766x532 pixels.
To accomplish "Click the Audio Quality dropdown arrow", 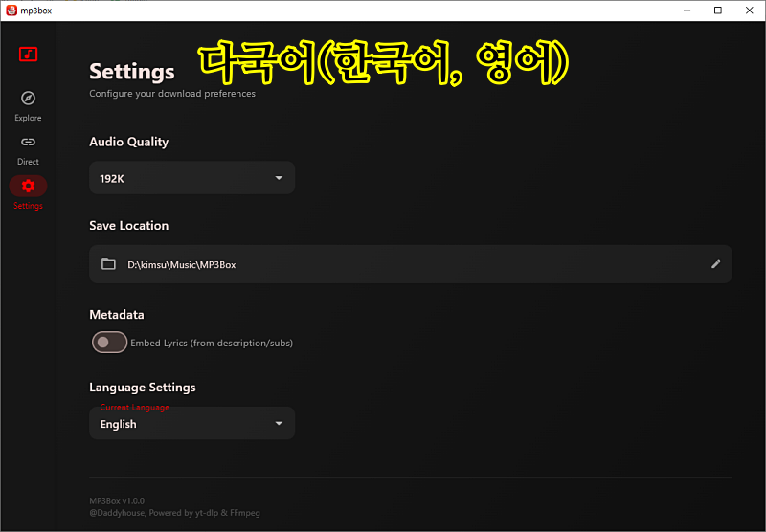I will [279, 178].
